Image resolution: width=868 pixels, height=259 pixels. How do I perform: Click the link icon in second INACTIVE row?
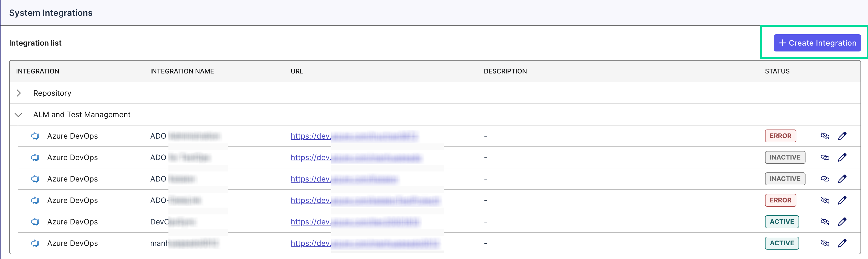pyautogui.click(x=825, y=179)
